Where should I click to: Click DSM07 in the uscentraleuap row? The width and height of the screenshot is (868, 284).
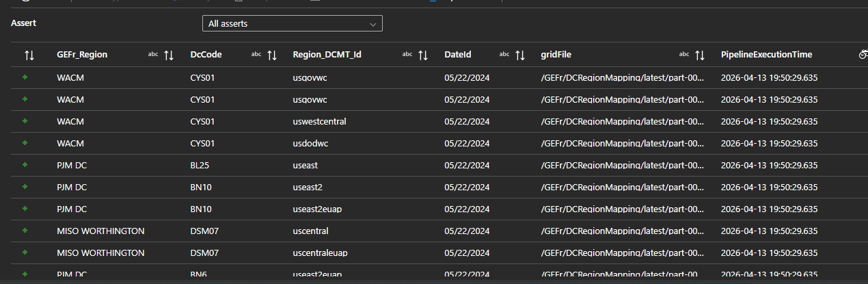(204, 253)
